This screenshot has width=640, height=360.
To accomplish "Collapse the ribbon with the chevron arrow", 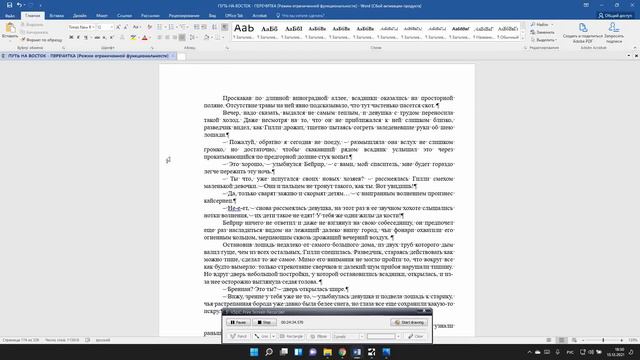I will click(x=635, y=48).
